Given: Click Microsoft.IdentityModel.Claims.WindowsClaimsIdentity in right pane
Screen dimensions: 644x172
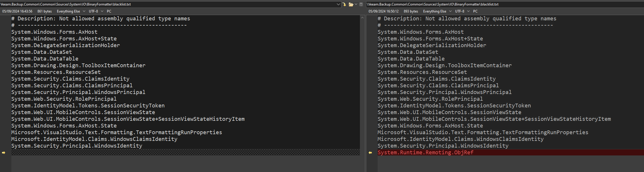Looking at the screenshot, I should (x=460, y=139).
